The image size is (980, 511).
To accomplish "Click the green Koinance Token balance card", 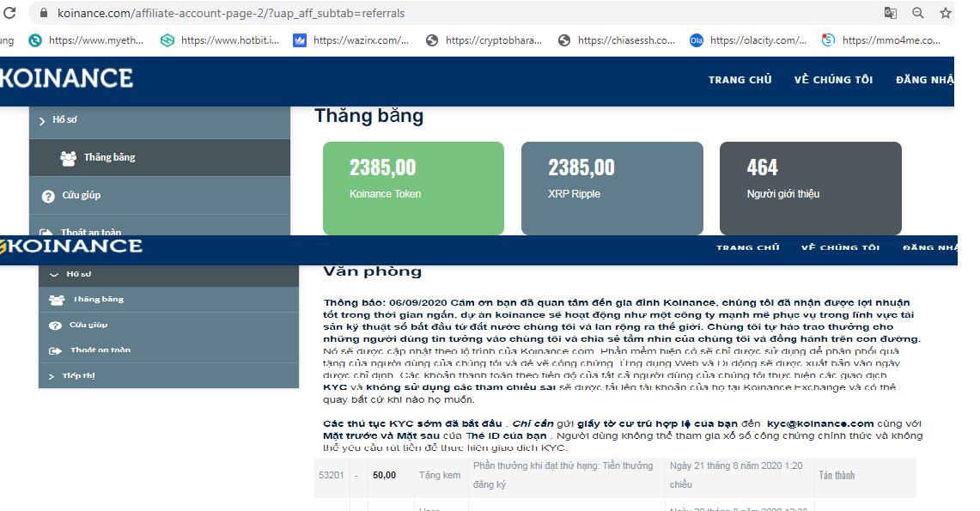I will [413, 188].
